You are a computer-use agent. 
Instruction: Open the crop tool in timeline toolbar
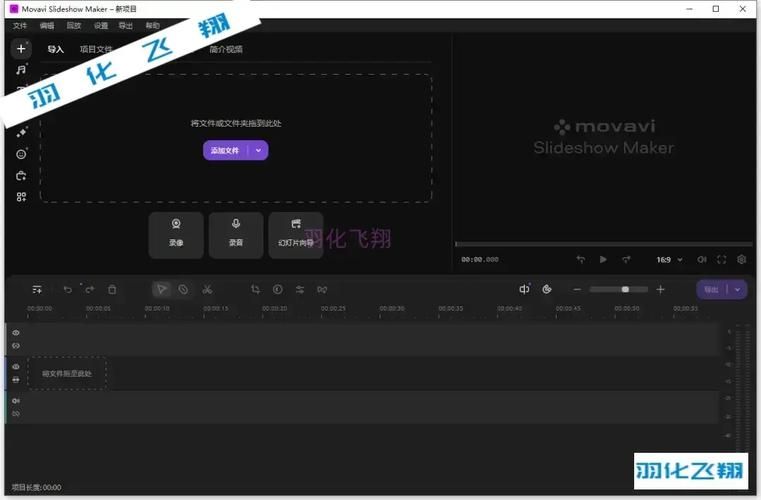[255, 290]
